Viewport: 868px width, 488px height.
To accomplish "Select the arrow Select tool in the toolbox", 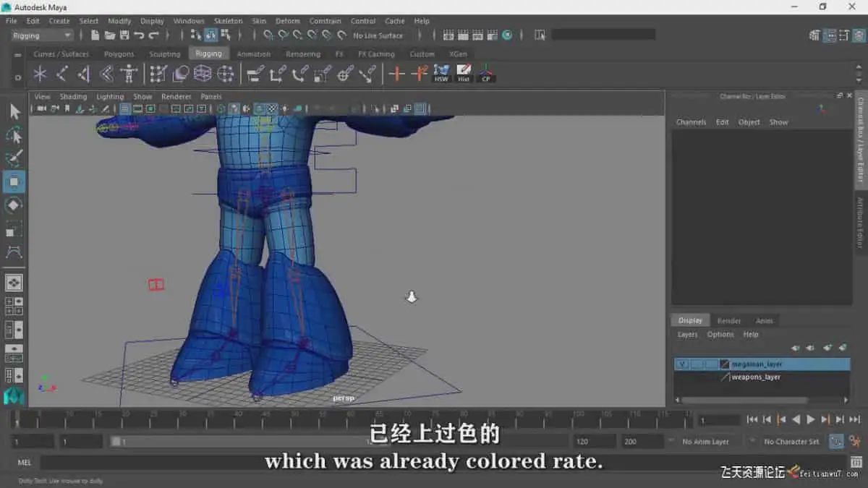I will click(14, 111).
